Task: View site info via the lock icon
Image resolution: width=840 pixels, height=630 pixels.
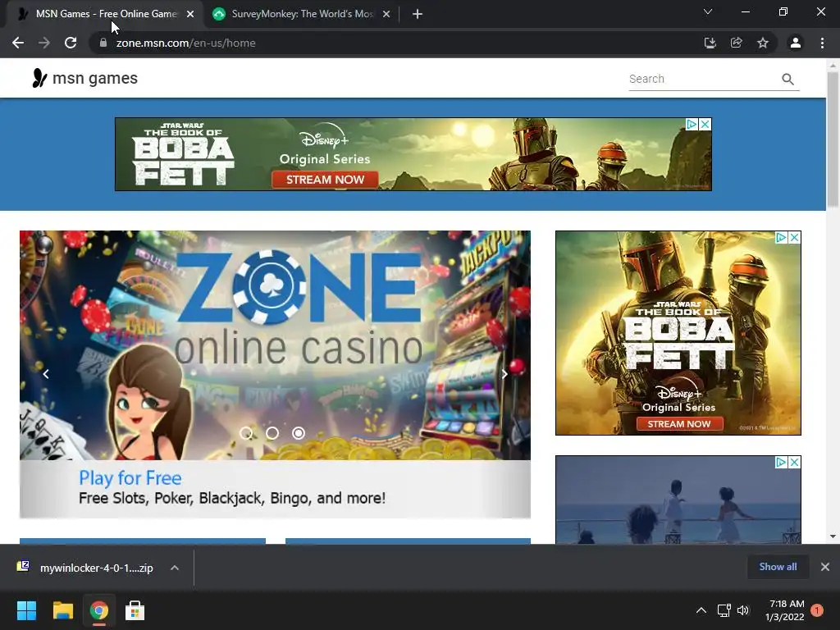Action: [x=103, y=43]
